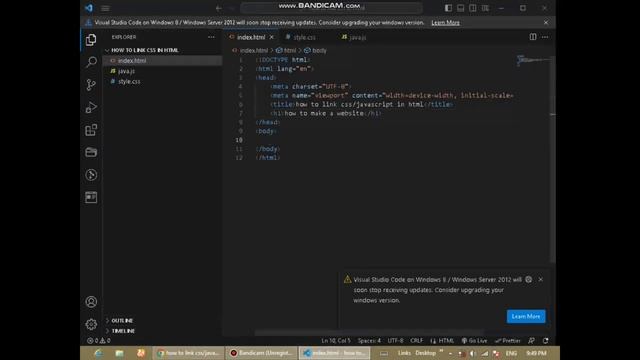Start Go Live server
Screen dimensions: 640x360
[474, 340]
